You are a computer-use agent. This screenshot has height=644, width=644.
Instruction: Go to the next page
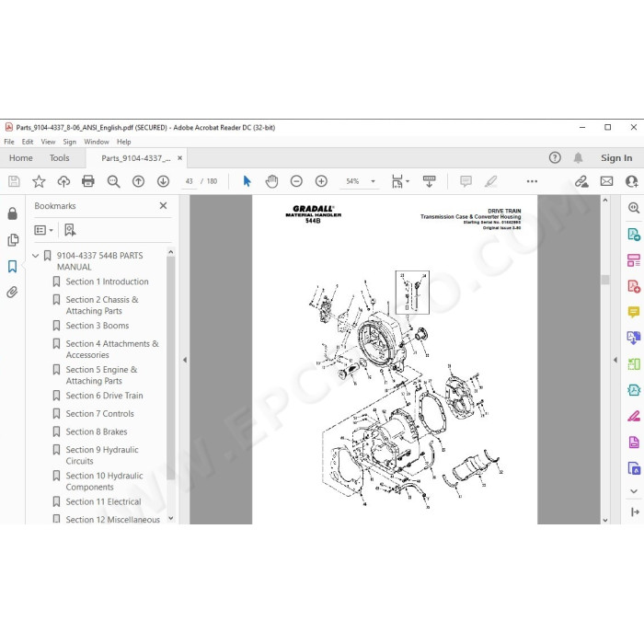coord(163,181)
